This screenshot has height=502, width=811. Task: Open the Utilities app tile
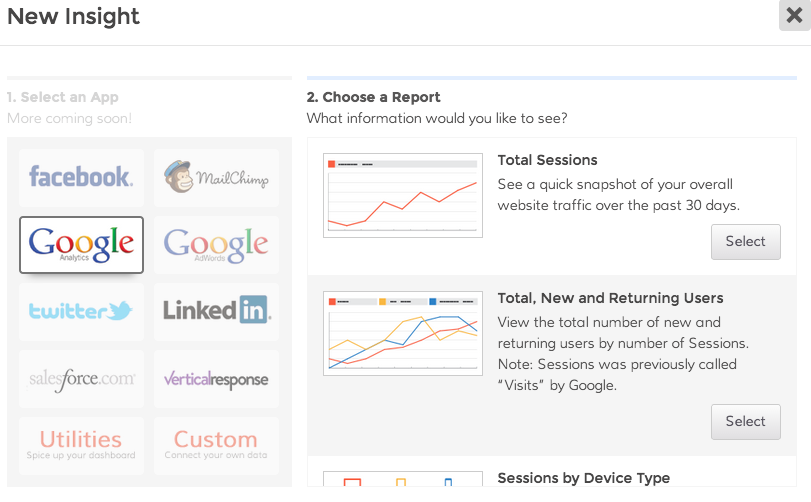81,445
